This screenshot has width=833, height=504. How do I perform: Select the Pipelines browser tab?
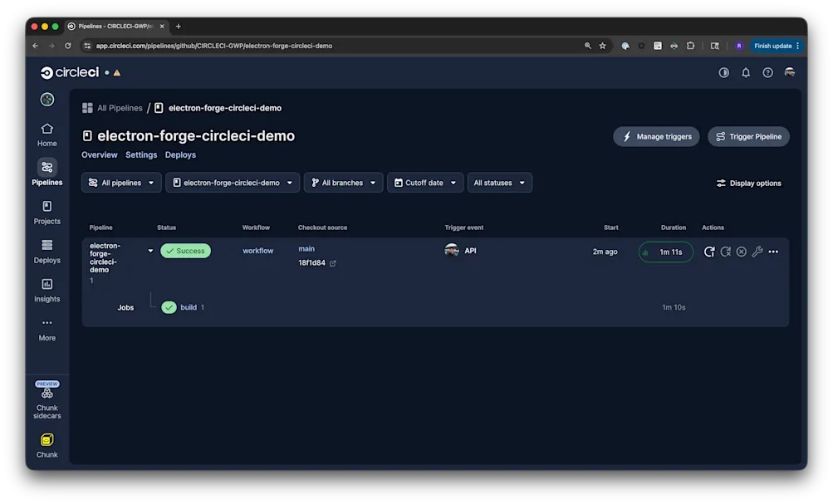pyautogui.click(x=115, y=26)
